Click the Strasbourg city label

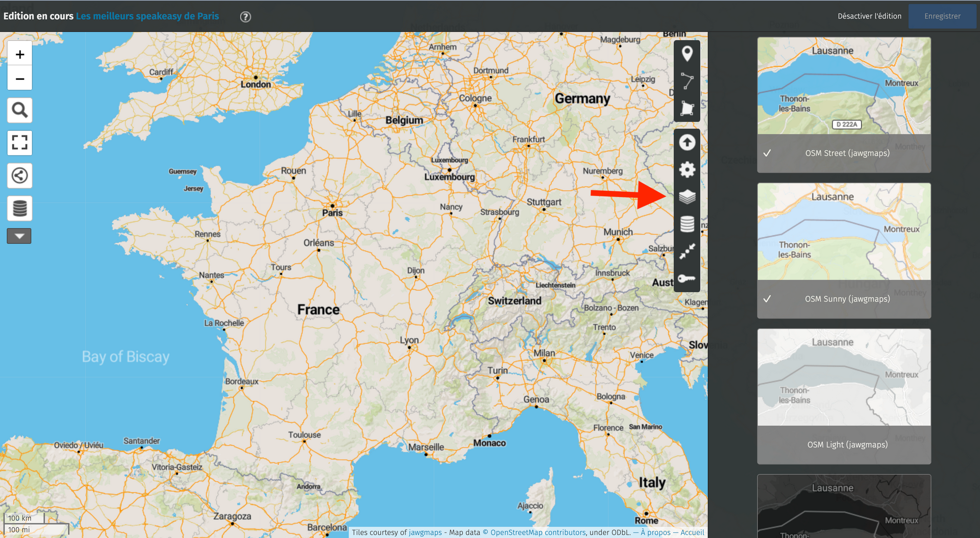point(499,212)
